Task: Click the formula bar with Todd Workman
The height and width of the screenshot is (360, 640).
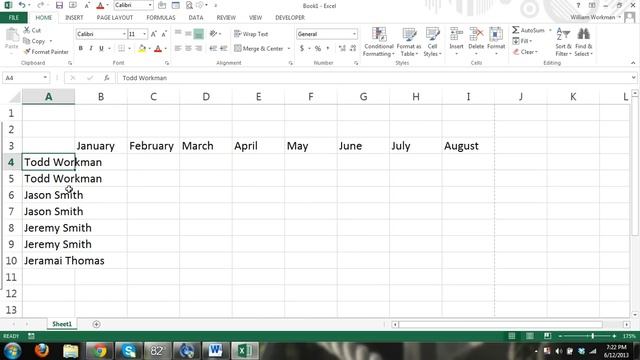Action: (373, 78)
